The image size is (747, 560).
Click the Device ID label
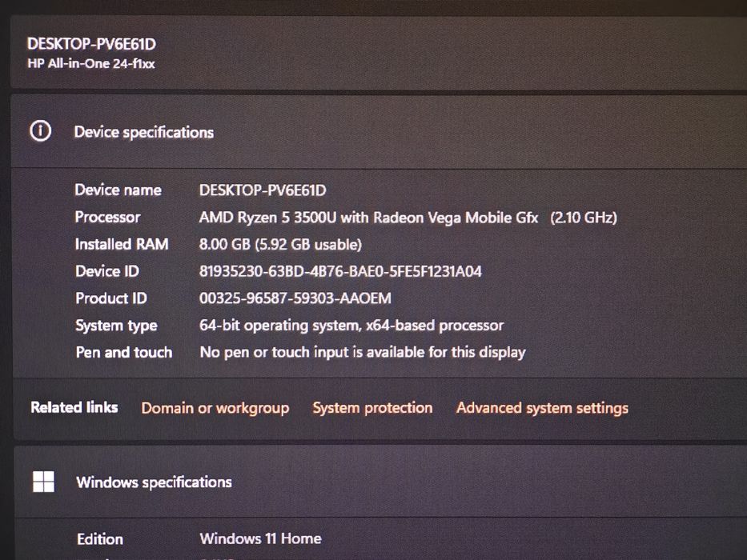[x=107, y=271]
